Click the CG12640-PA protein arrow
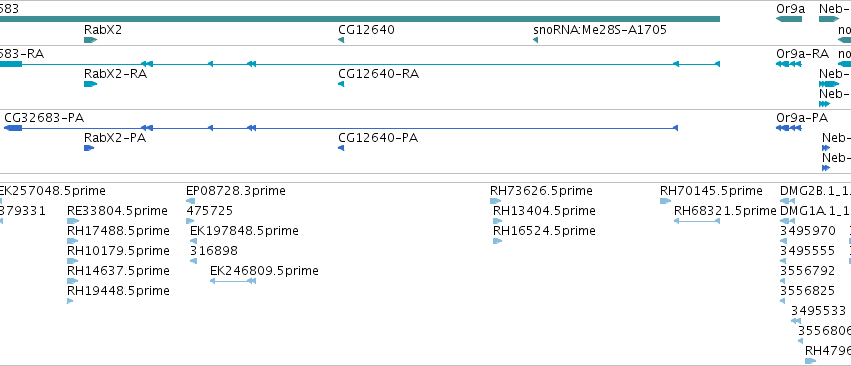This screenshot has width=851, height=366. [341, 148]
